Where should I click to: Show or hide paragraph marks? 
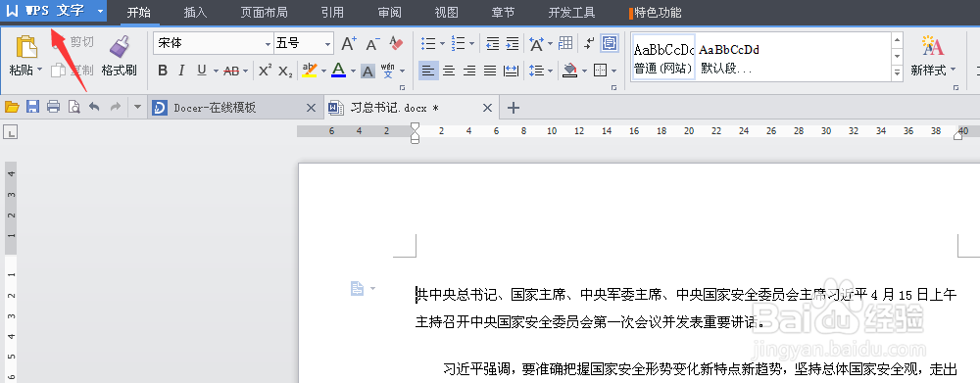(589, 44)
